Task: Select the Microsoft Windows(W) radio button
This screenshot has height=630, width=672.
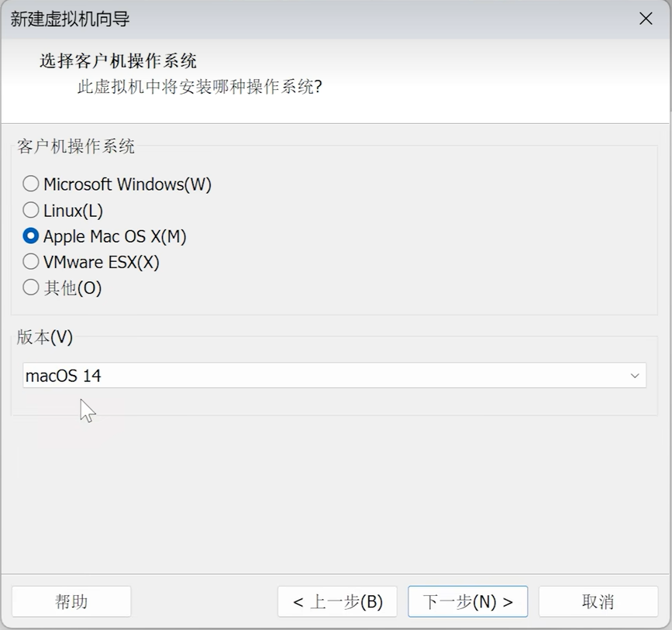Action: coord(31,184)
